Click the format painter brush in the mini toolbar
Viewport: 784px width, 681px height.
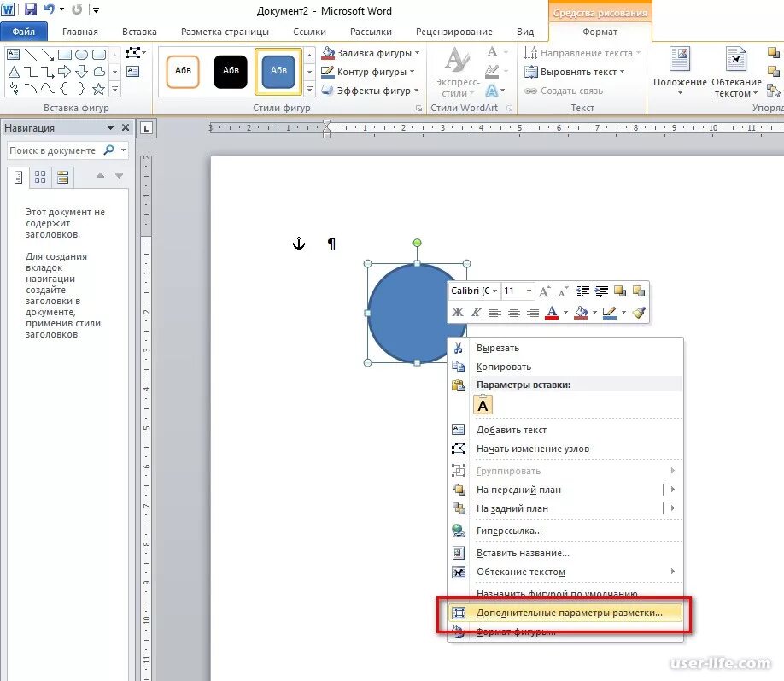[639, 313]
